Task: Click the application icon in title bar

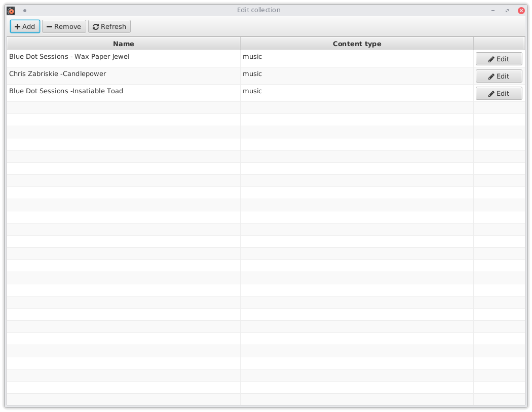Action: (11, 11)
